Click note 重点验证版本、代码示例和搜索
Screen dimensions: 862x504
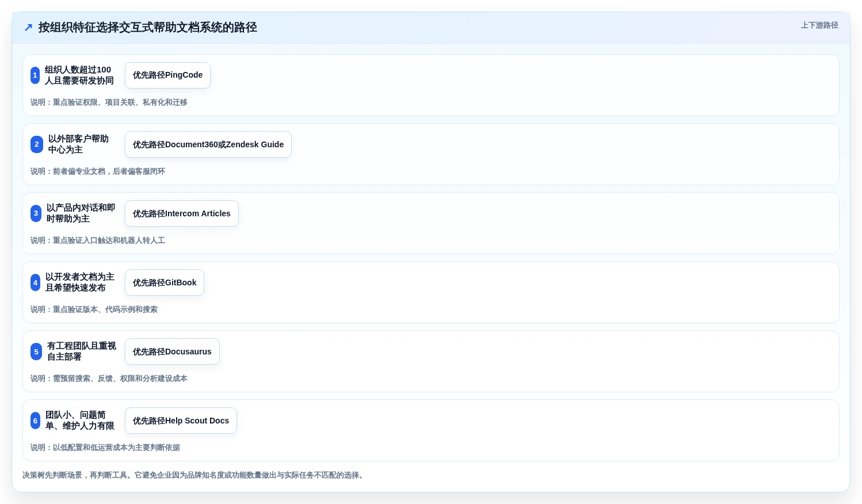tap(94, 310)
